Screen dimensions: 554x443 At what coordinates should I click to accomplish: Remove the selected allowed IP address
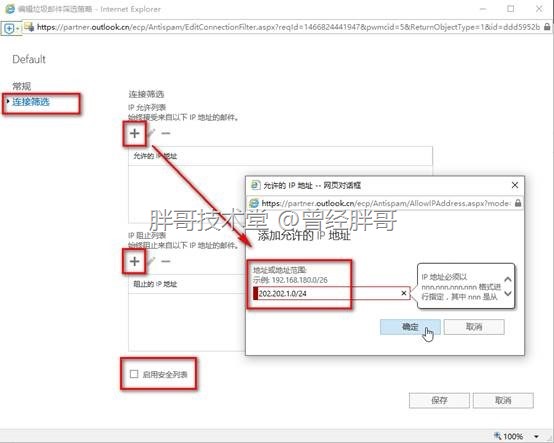(166, 133)
